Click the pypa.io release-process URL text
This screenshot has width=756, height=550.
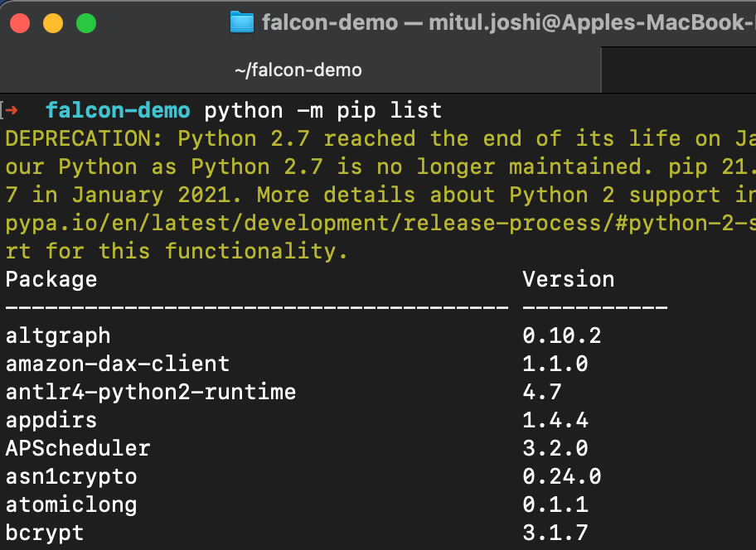click(x=380, y=224)
